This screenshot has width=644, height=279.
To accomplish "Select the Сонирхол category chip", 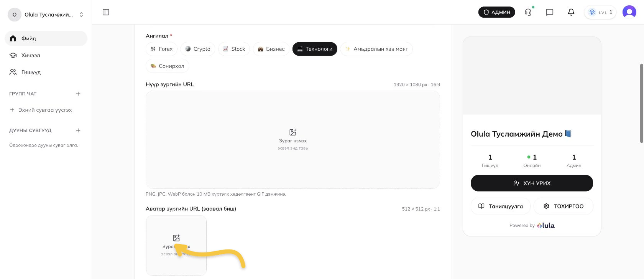I will click(167, 66).
